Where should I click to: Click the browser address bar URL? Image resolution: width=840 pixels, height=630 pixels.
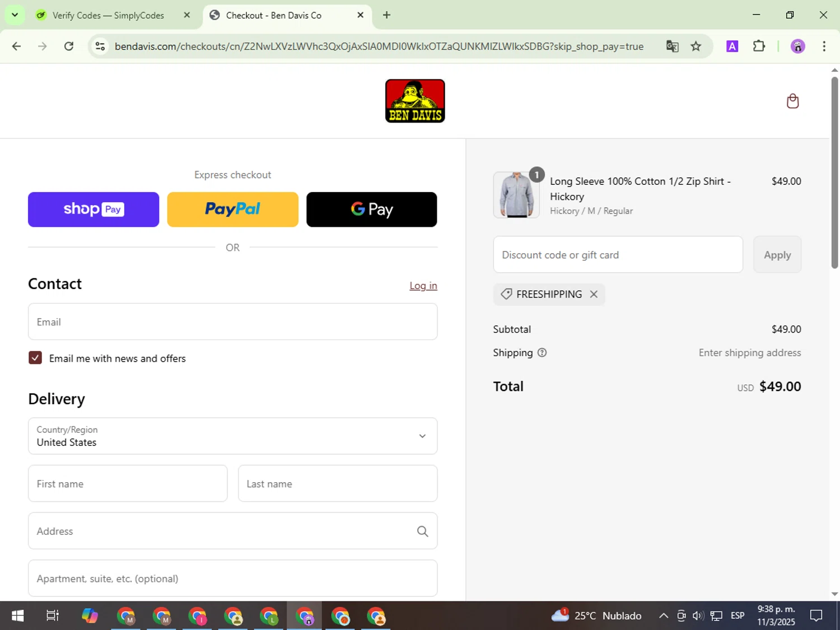click(379, 46)
